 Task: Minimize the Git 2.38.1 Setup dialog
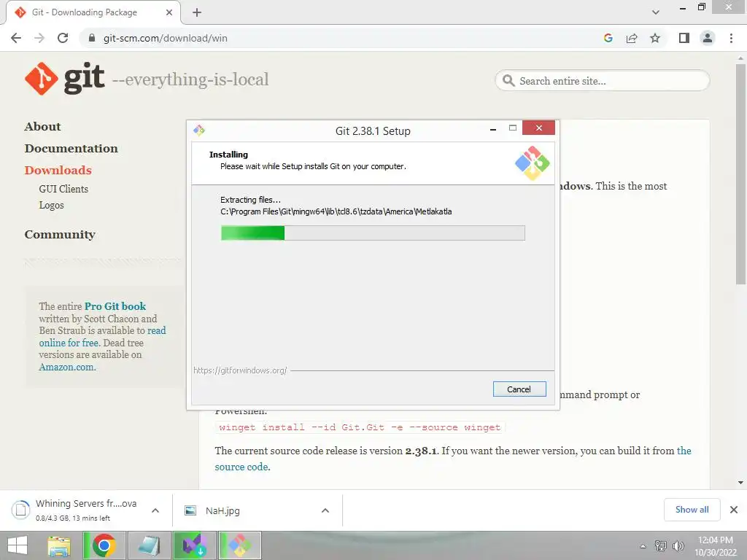point(493,129)
